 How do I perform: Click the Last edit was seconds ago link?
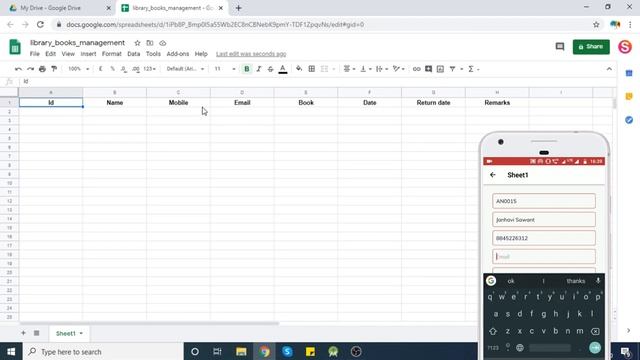click(251, 54)
